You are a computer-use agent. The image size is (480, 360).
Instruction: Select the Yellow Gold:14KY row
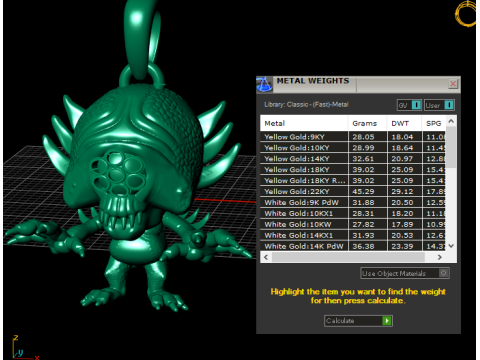click(353, 159)
